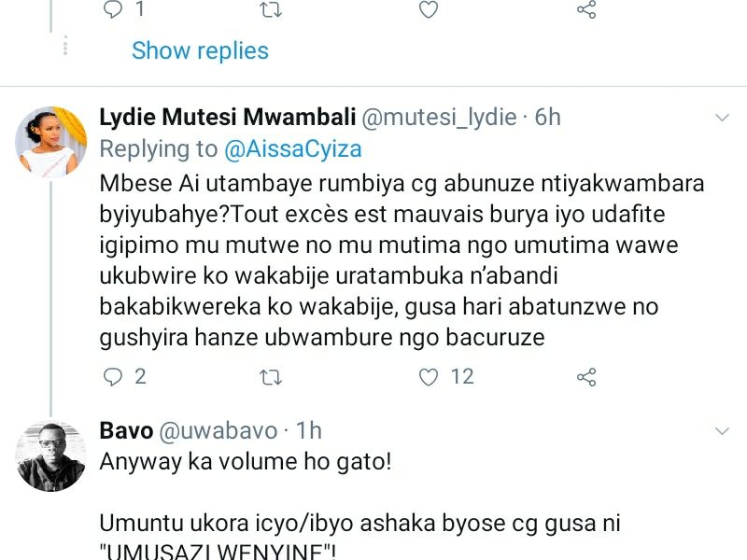Click the @mutesi_lydie handle
747x560 pixels.
coord(438,118)
